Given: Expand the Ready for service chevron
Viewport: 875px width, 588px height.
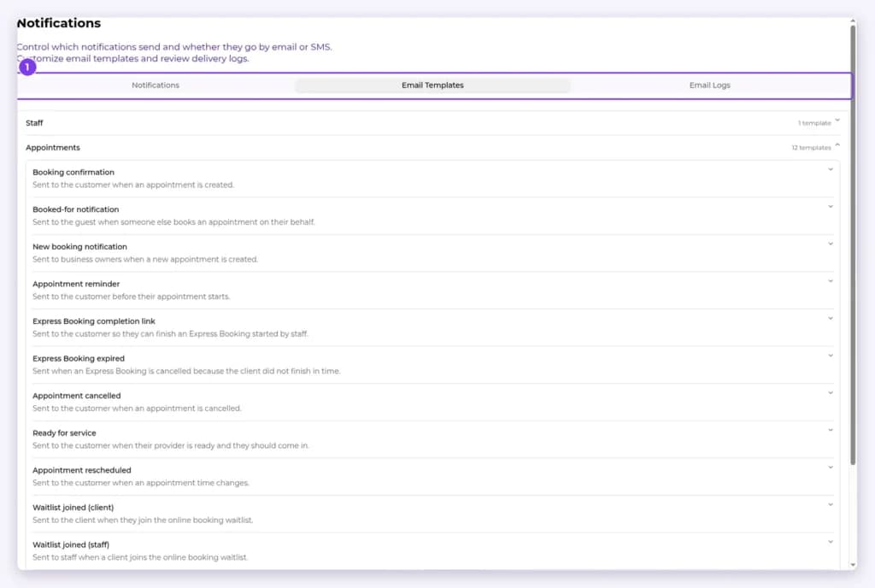Looking at the screenshot, I should (x=831, y=430).
